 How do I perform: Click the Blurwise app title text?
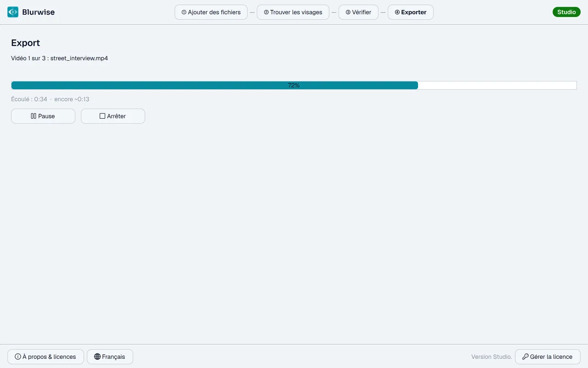tap(39, 12)
